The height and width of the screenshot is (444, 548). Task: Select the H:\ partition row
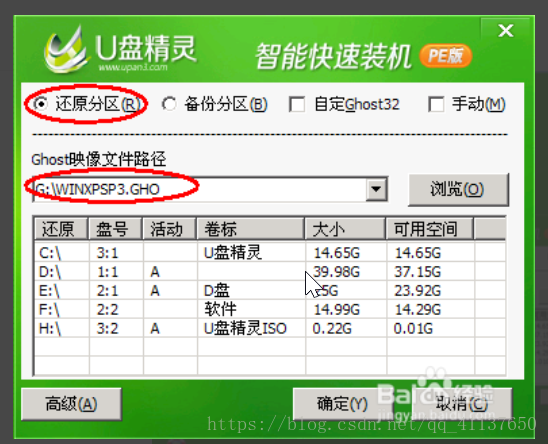point(270,328)
